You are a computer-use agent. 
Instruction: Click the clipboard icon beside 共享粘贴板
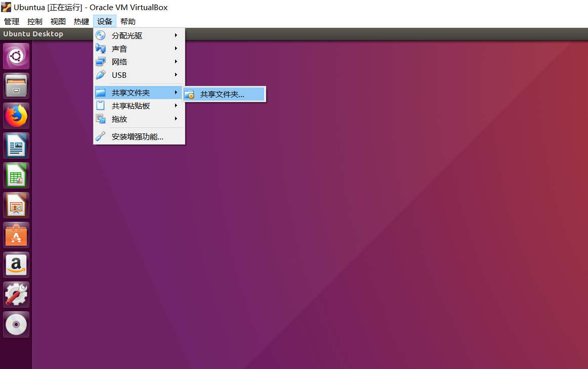pyautogui.click(x=101, y=106)
